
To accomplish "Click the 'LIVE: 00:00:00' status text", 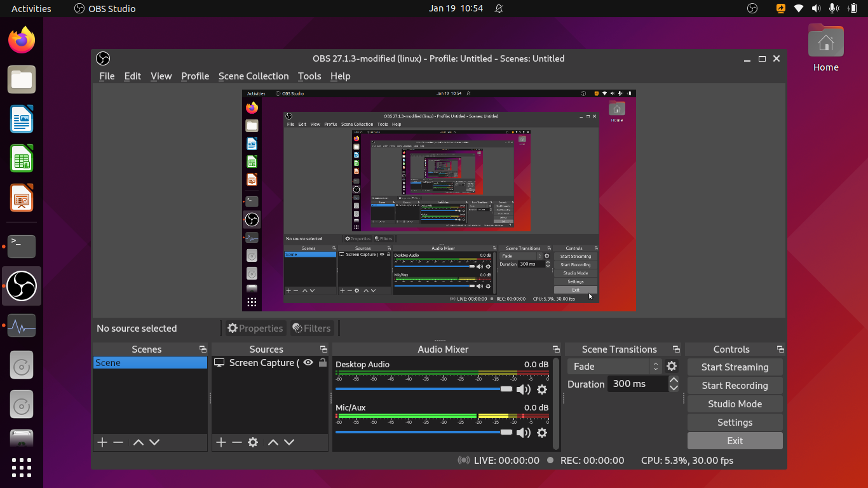I will 506,461.
